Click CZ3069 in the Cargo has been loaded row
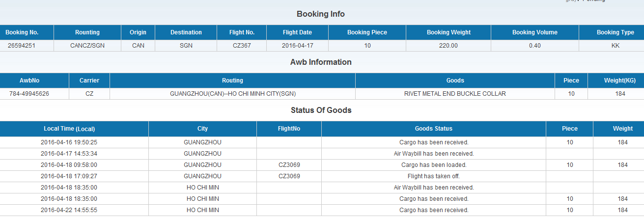Screen dimensions: 644x218 tap(289, 165)
